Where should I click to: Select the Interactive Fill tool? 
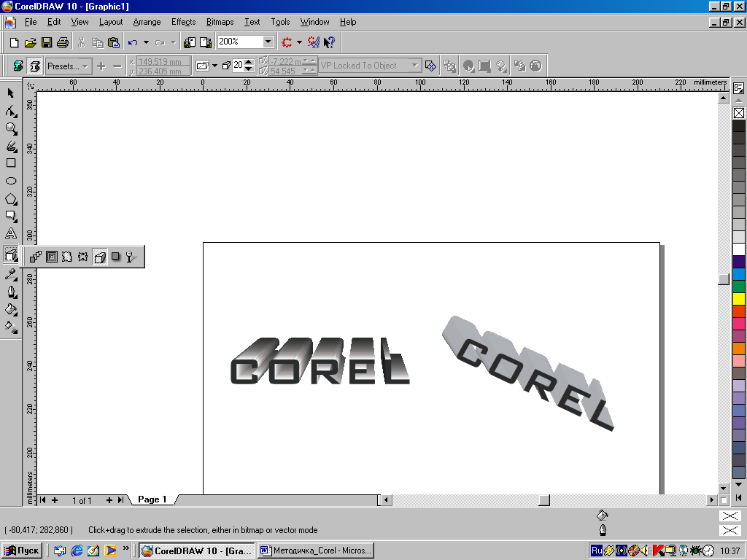pos(11,327)
